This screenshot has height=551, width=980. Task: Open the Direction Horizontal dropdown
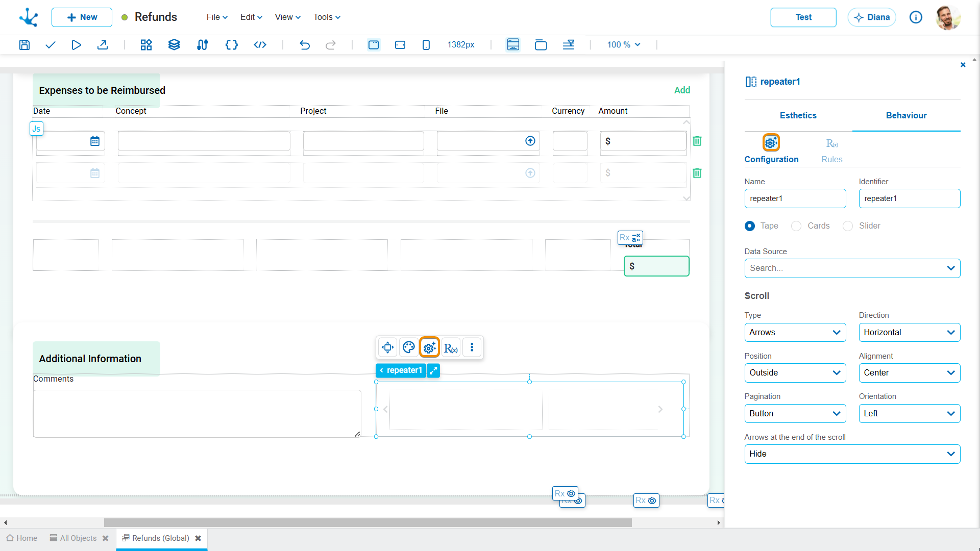pyautogui.click(x=910, y=333)
